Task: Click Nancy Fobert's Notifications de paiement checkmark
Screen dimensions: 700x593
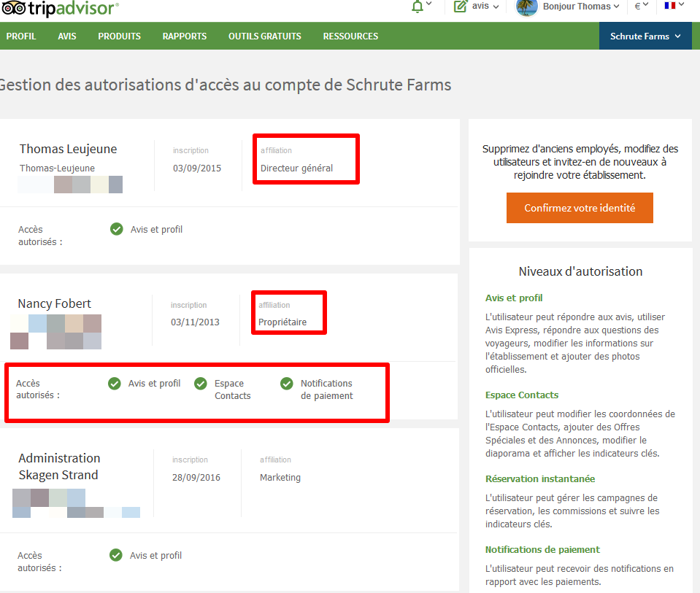Action: click(x=287, y=383)
